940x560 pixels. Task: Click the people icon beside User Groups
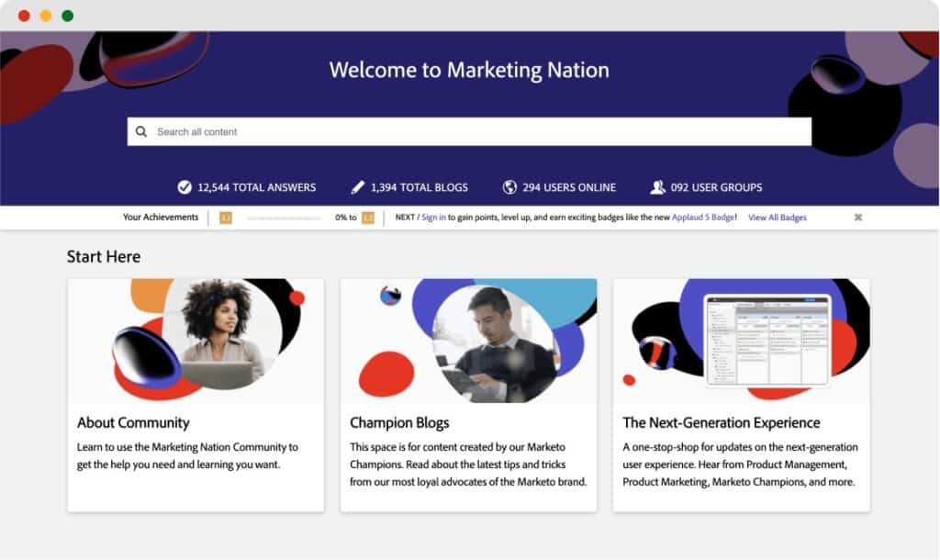pos(657,187)
